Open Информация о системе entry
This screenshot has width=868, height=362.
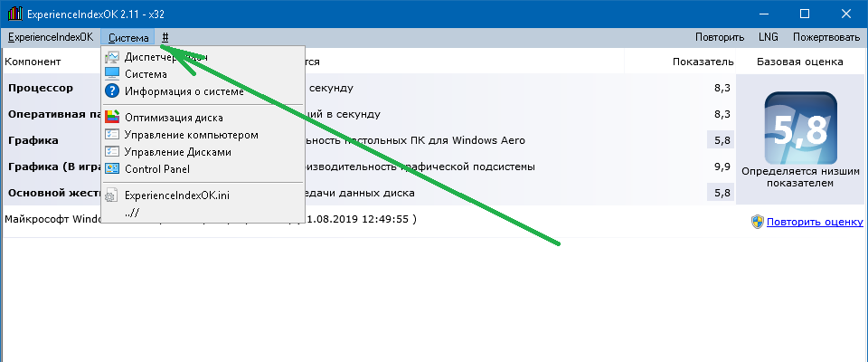tap(203, 91)
